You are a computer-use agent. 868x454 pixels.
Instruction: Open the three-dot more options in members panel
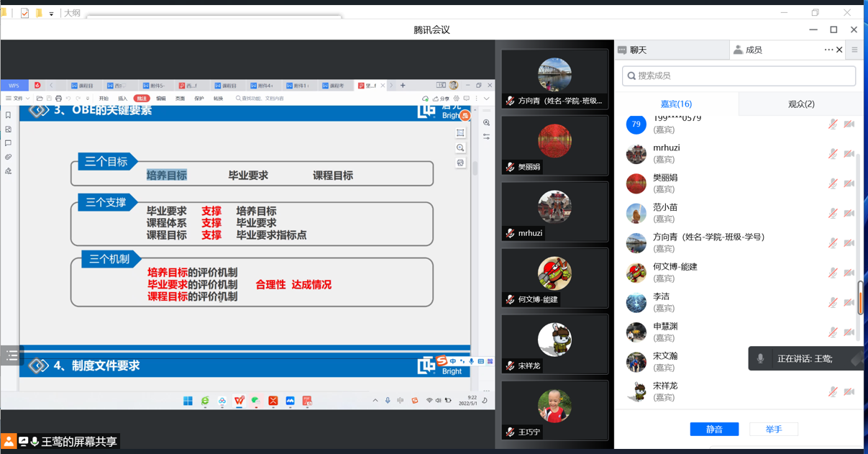pyautogui.click(x=828, y=50)
